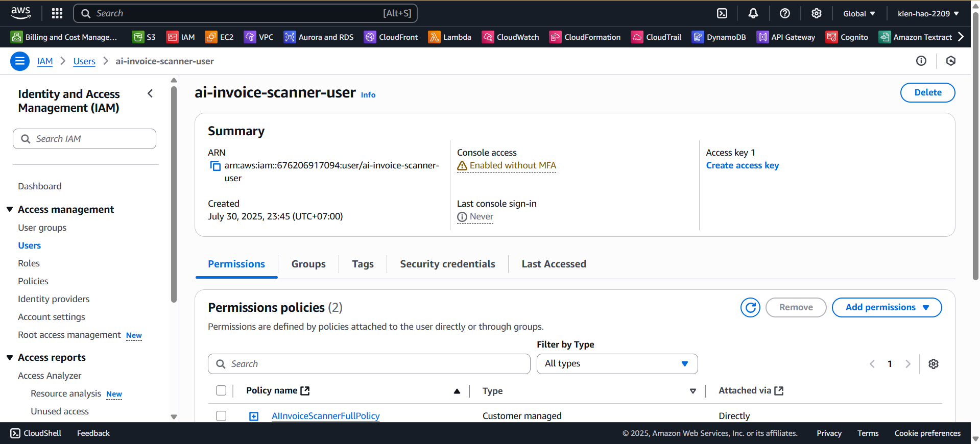Open DynamoDB service shortcut
Screen dimensions: 980x444
coord(719,37)
